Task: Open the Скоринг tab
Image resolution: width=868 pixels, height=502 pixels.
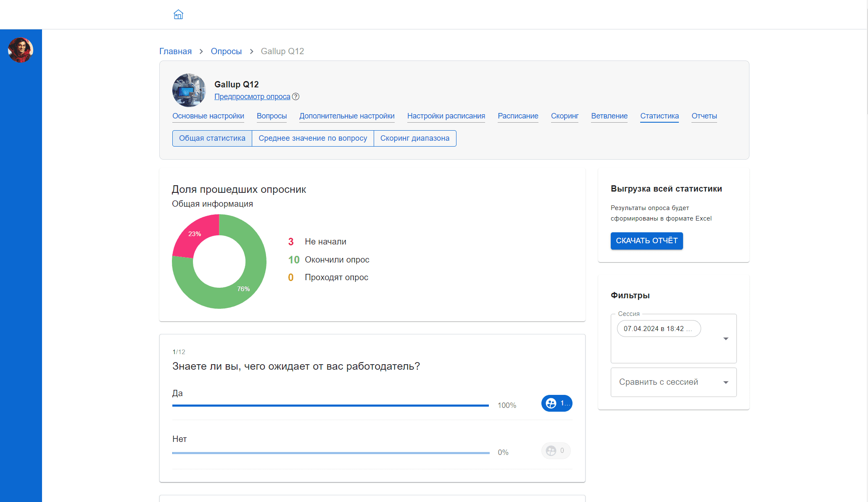Action: pos(565,116)
